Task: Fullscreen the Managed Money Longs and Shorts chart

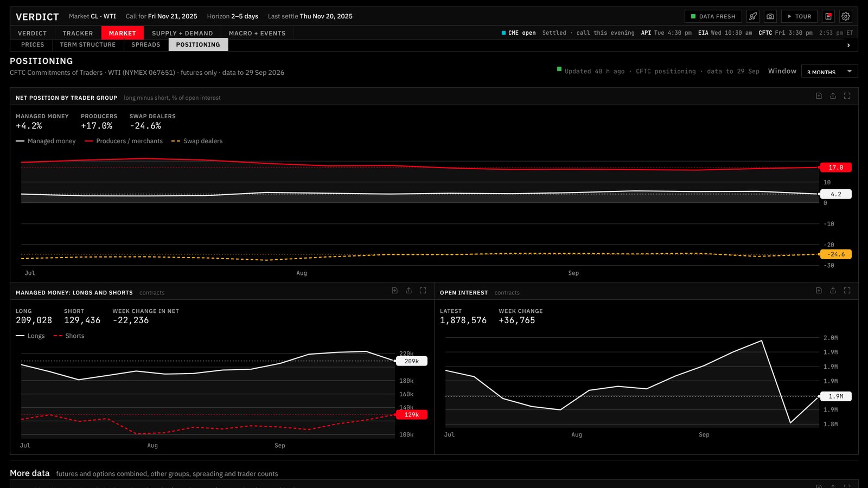Action: tap(423, 291)
